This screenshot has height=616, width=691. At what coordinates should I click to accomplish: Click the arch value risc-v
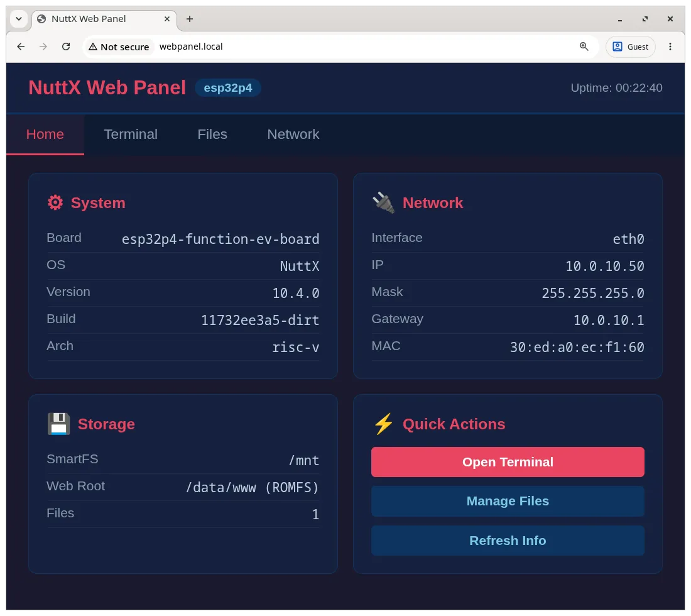coord(296,347)
